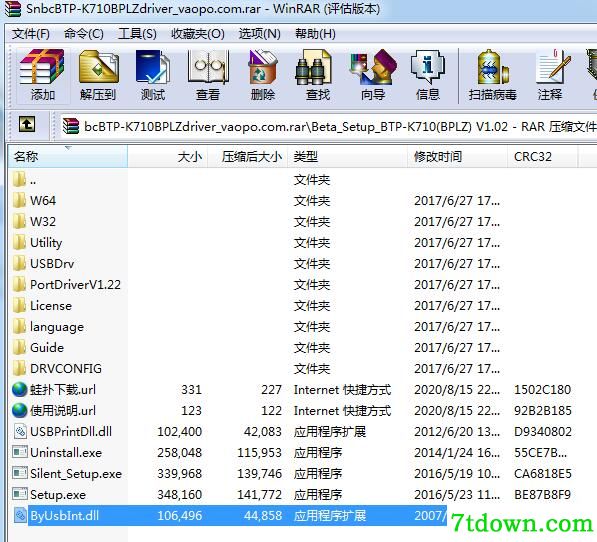This screenshot has width=597, height=542.
Task: Select the PortDriverV1.22 folder name
Action: pyautogui.click(x=75, y=284)
